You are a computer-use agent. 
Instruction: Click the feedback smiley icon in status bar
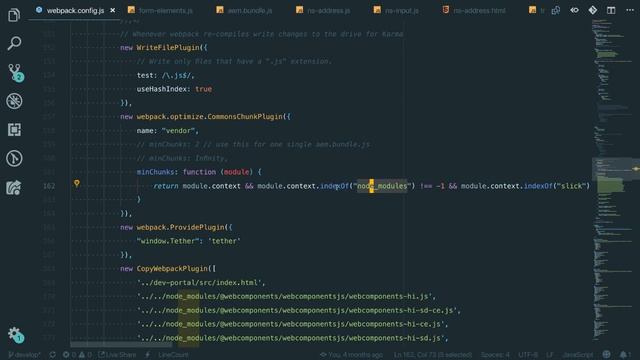tap(607, 355)
